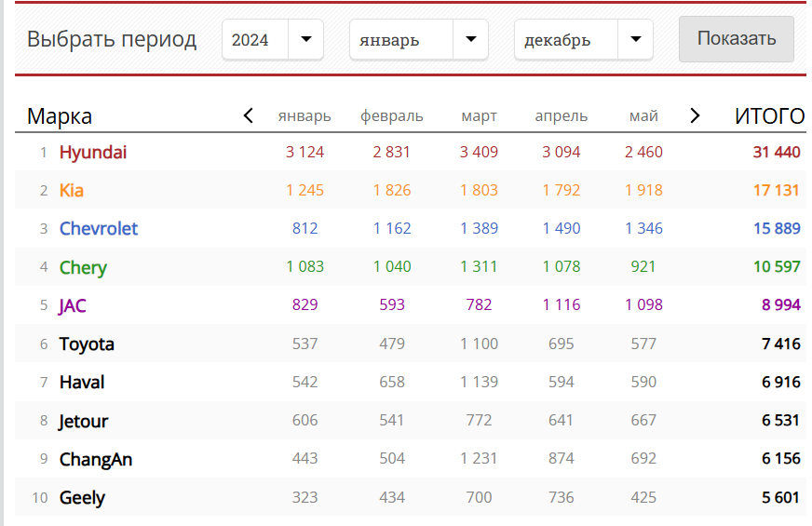Click the Показать button
812x526 pixels.
(737, 39)
